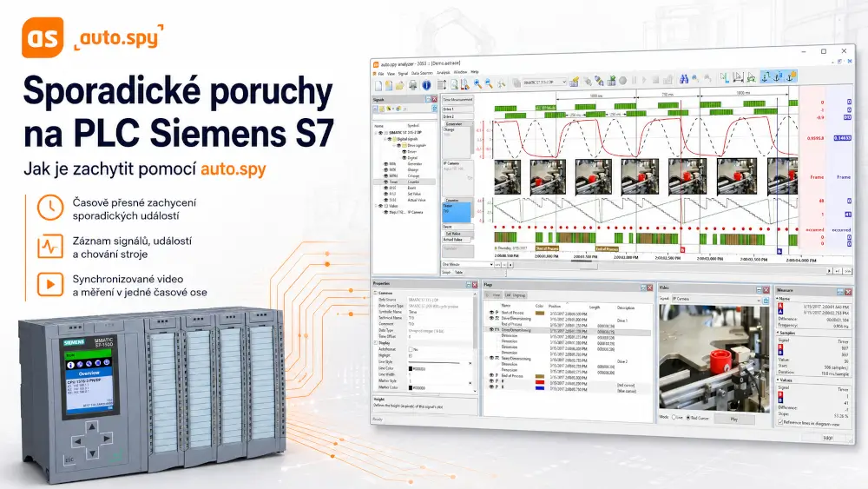This screenshot has width=868, height=489.
Task: Close the Signals panel
Action: (x=434, y=99)
